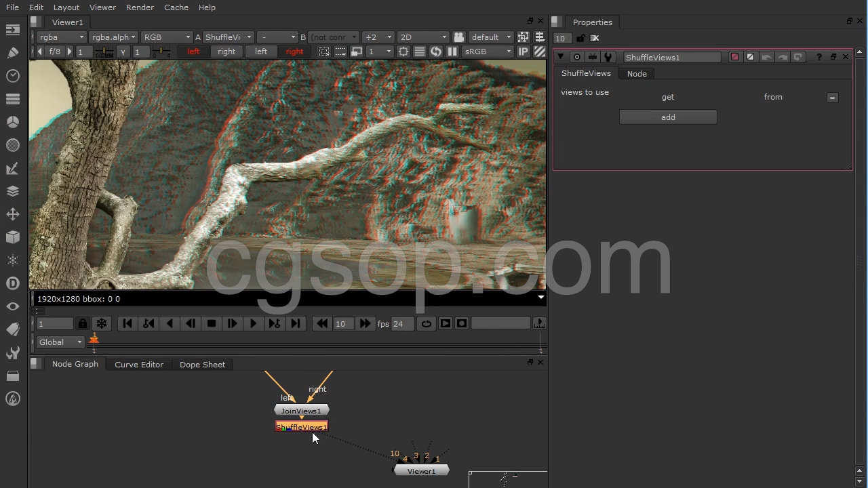This screenshot has height=488, width=868.
Task: Open the Particles nodes toolbar menu
Action: point(12,260)
